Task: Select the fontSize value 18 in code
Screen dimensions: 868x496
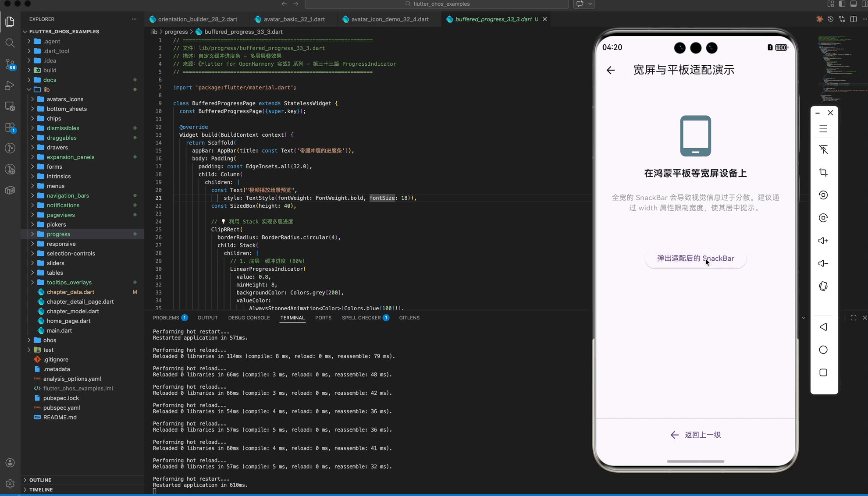Action: 405,198
